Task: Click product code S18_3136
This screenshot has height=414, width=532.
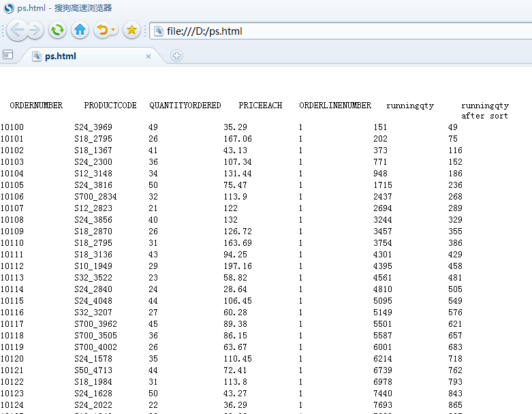Action: [x=93, y=254]
